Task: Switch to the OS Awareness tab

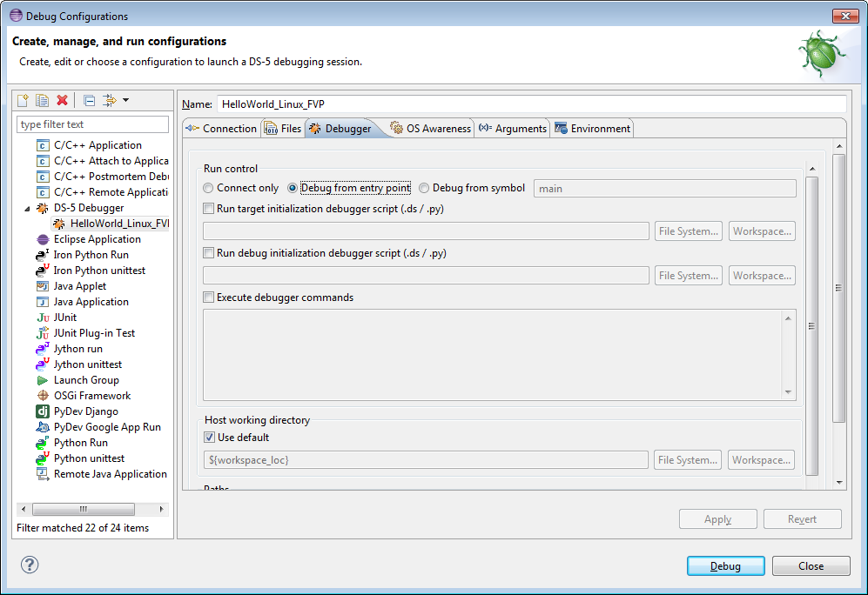Action: (x=431, y=129)
